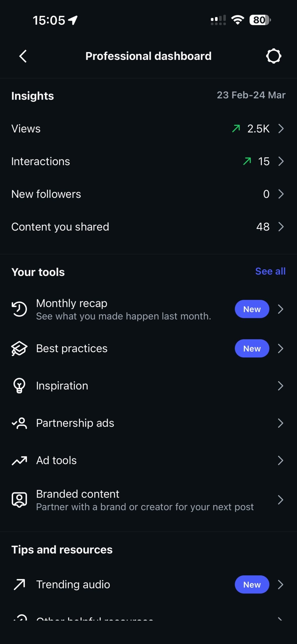Open New followers details via chevron
The height and width of the screenshot is (644, 297).
pyautogui.click(x=281, y=194)
